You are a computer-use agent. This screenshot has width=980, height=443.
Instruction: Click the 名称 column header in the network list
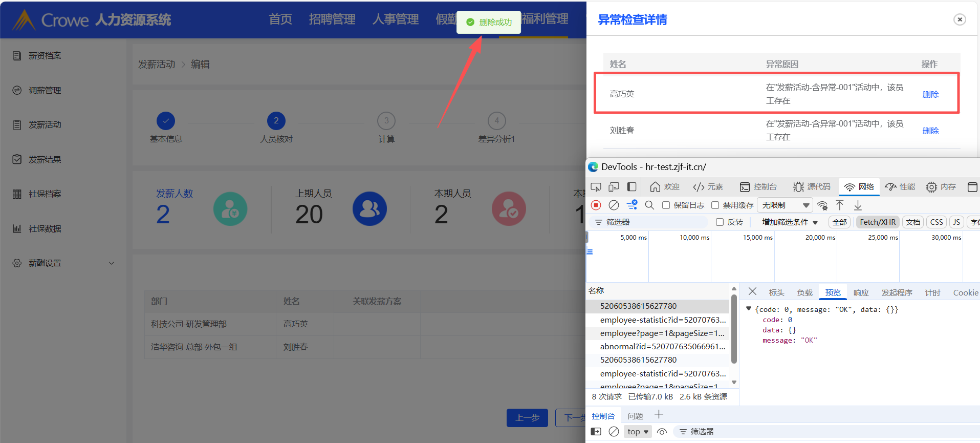pyautogui.click(x=596, y=291)
